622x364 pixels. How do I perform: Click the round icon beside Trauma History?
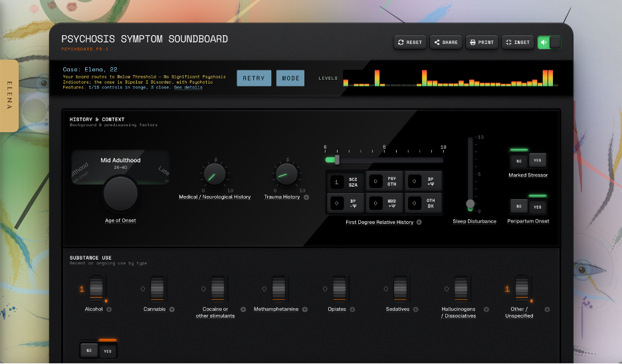(306, 197)
